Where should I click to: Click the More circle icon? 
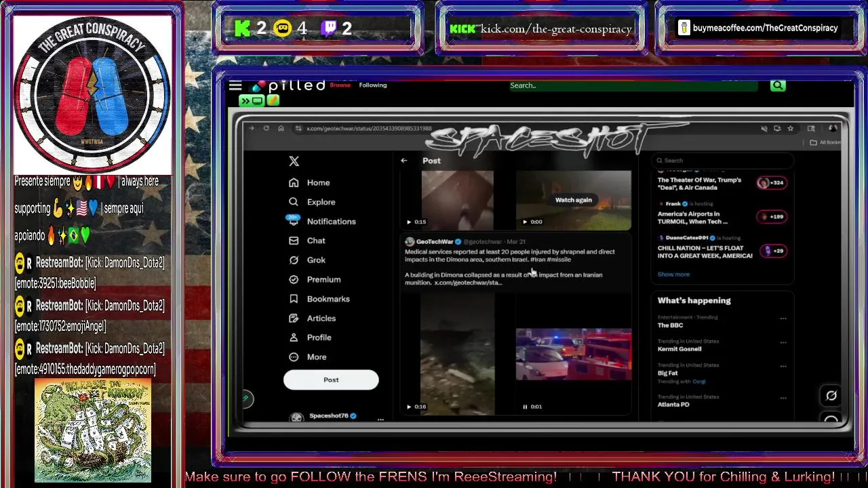click(x=294, y=357)
